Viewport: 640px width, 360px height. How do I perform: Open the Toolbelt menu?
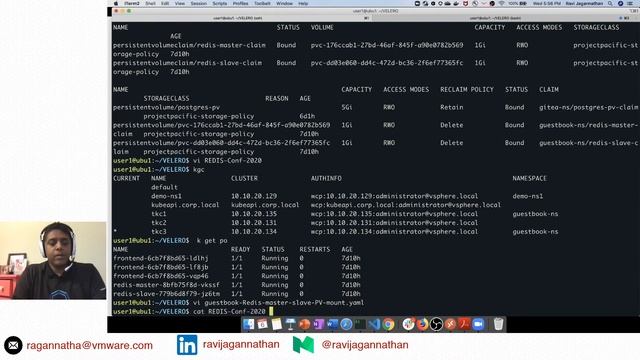click(262, 3)
